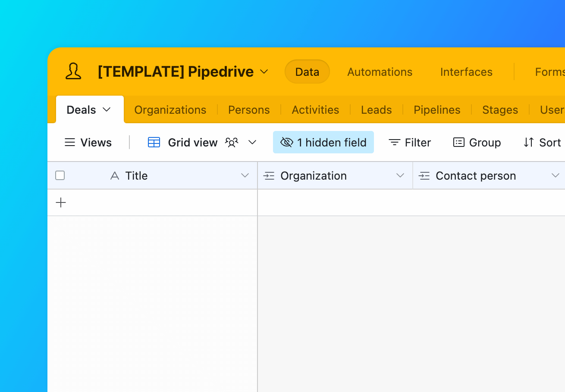Screen dimensions: 565x392
Task: Toggle the Views sidebar button
Action: point(88,143)
